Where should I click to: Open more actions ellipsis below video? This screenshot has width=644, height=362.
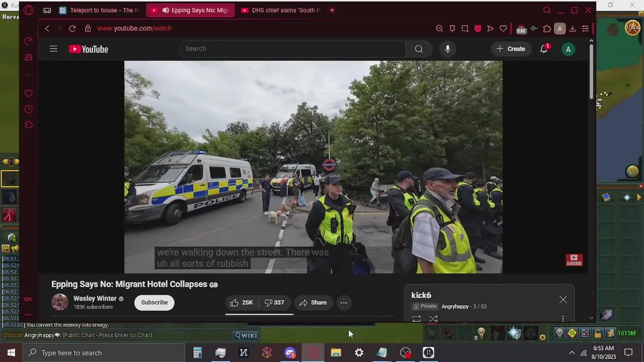coord(344,303)
